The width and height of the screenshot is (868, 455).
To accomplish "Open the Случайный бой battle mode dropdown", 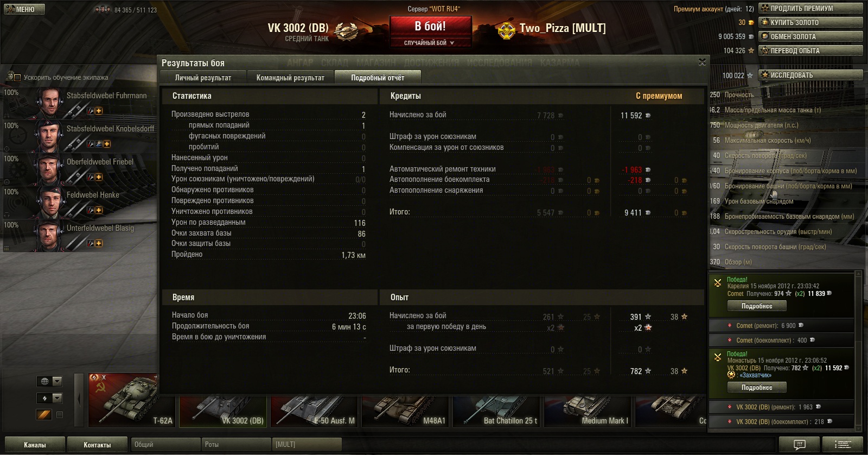I will click(x=430, y=42).
